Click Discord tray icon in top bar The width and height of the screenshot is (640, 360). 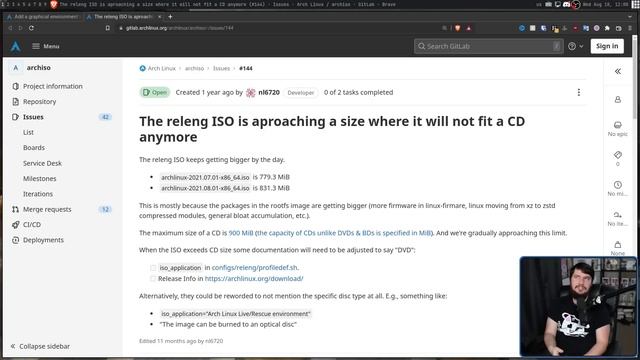pyautogui.click(x=567, y=4)
